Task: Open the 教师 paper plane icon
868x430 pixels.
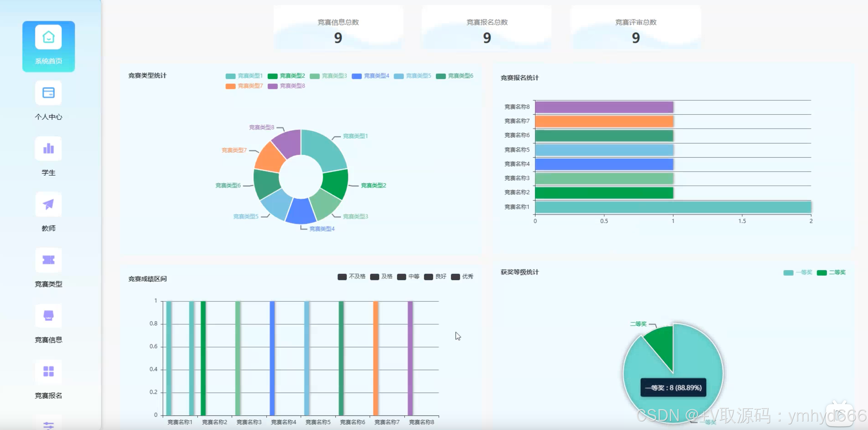Action: coord(48,204)
